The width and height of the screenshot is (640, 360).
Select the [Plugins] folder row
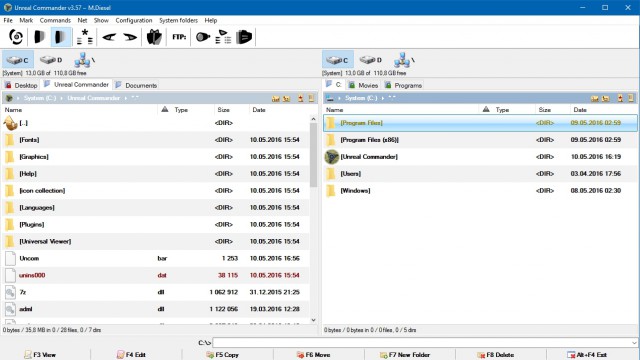coord(156,224)
